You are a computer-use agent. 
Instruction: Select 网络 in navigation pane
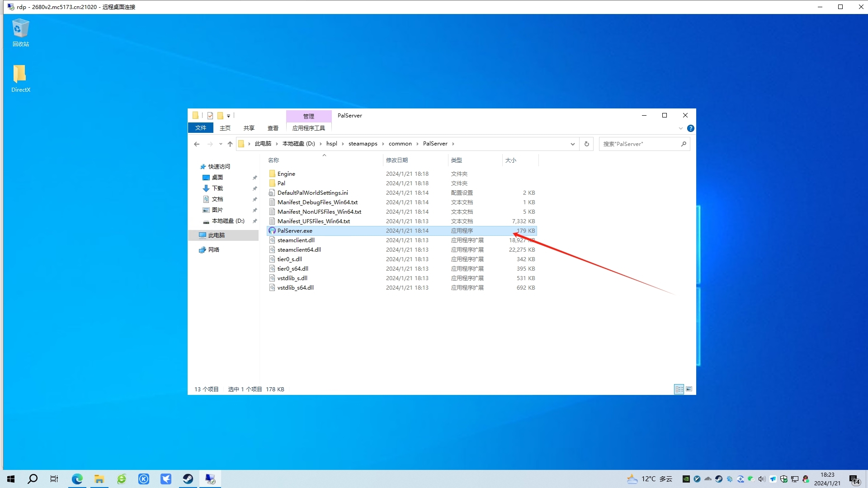click(214, 250)
